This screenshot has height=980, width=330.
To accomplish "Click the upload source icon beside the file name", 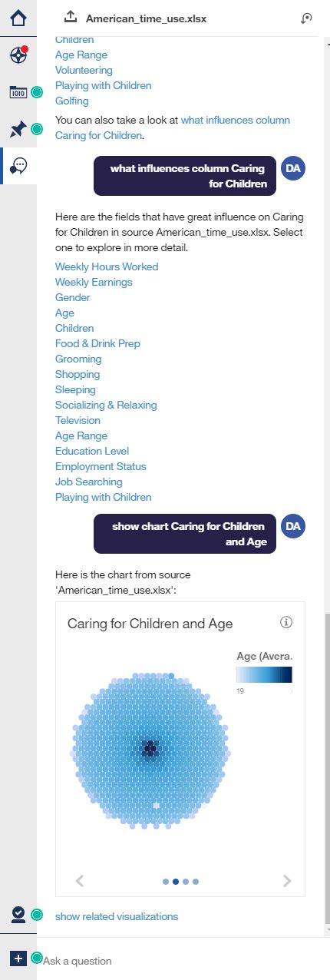I will (71, 17).
